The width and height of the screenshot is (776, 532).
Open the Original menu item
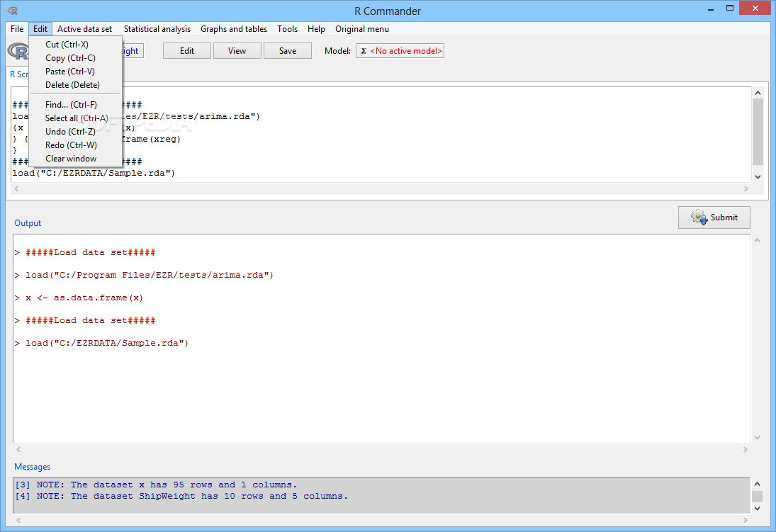361,29
